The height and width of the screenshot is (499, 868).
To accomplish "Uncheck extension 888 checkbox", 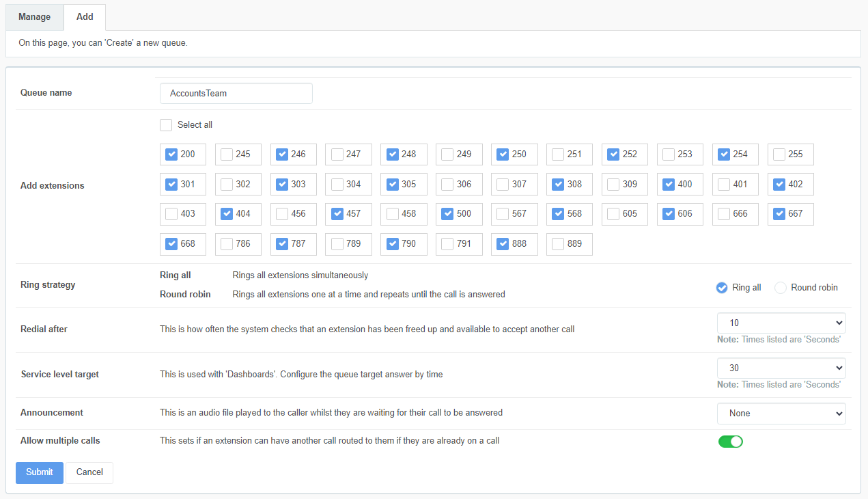I will [x=503, y=243].
